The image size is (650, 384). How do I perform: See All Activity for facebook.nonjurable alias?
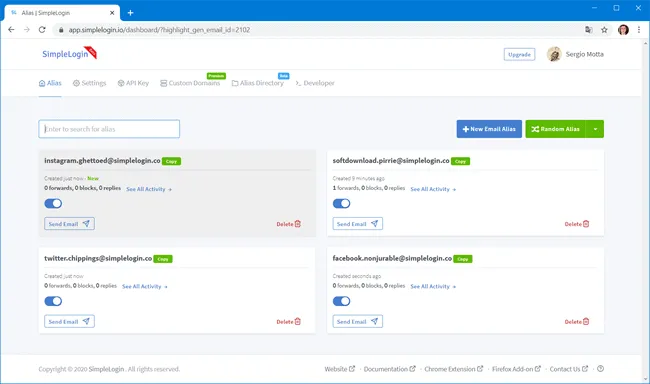point(433,287)
